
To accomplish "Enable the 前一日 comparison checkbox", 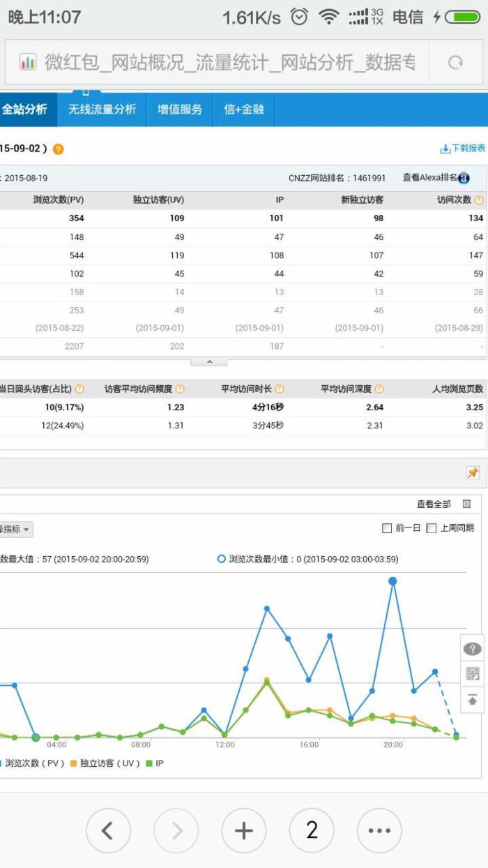I will click(387, 528).
